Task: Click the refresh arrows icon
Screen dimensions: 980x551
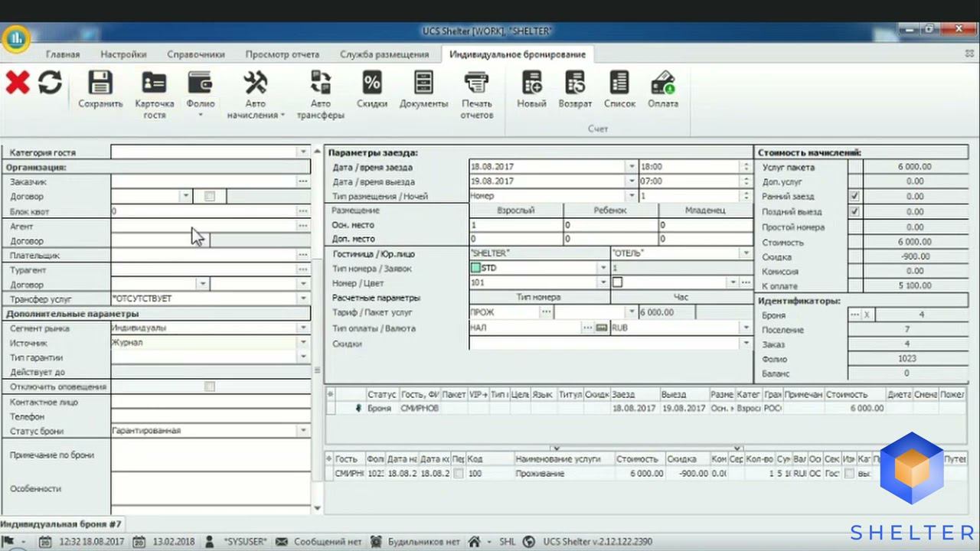Action: pos(50,83)
